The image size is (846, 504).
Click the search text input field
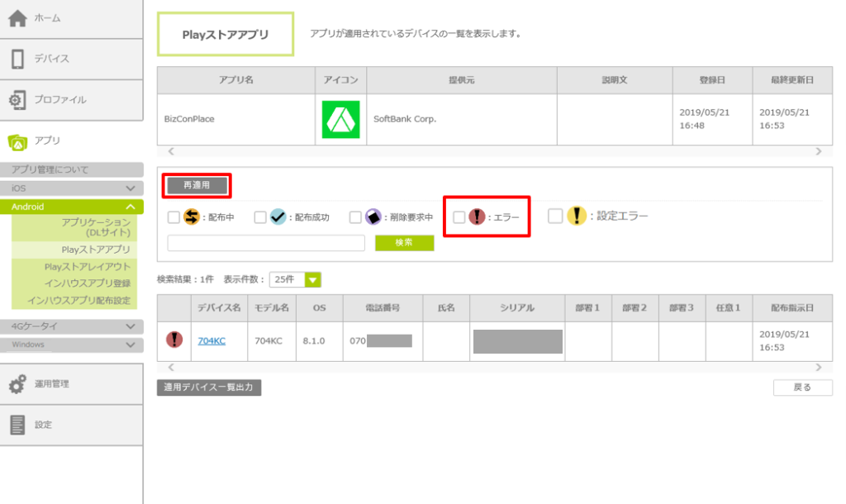tap(266, 243)
